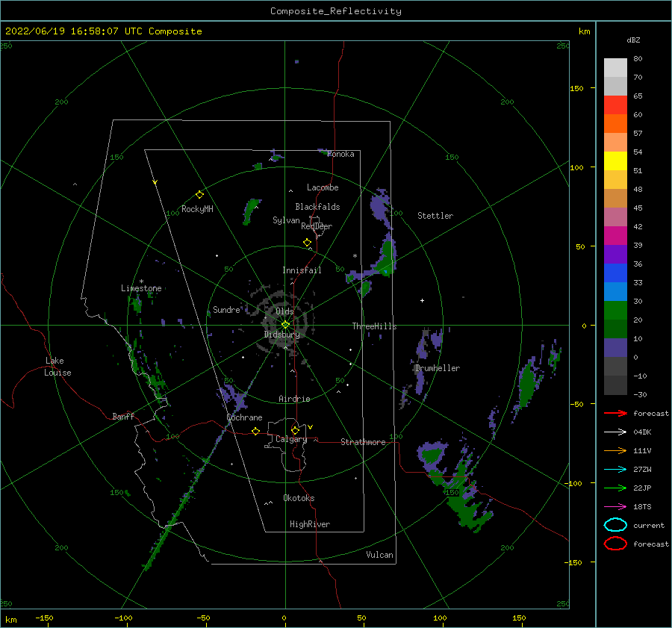Click the 2022/06/19 16:58:07 UTC timestamp

click(x=104, y=31)
